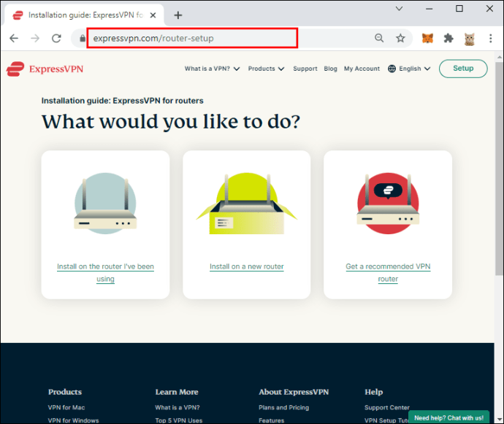Screen dimensions: 504x424
Task: Expand the Products navigation menu
Action: pyautogui.click(x=266, y=69)
